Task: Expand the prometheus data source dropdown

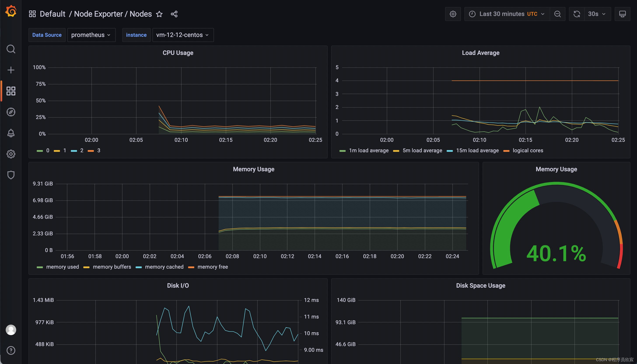Action: click(91, 35)
